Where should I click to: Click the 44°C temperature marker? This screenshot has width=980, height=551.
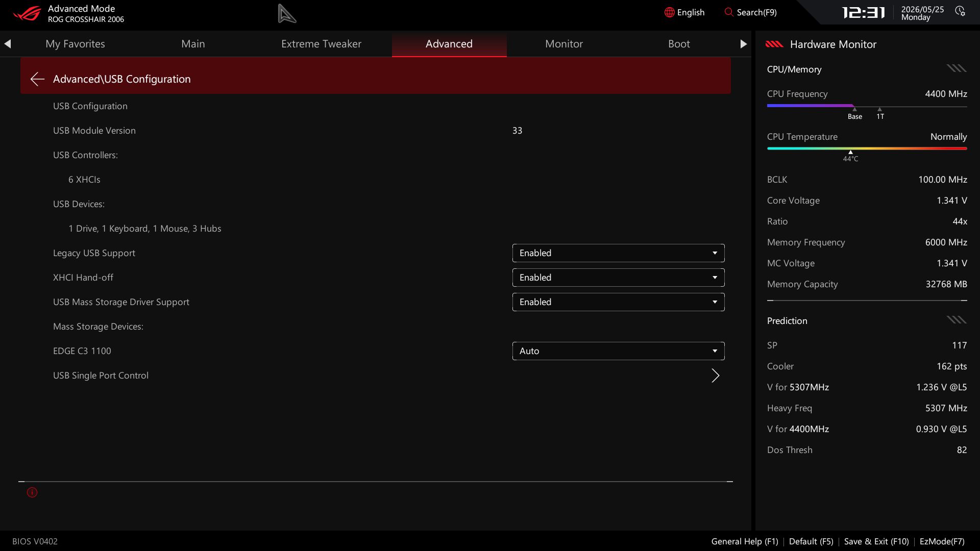pos(850,157)
